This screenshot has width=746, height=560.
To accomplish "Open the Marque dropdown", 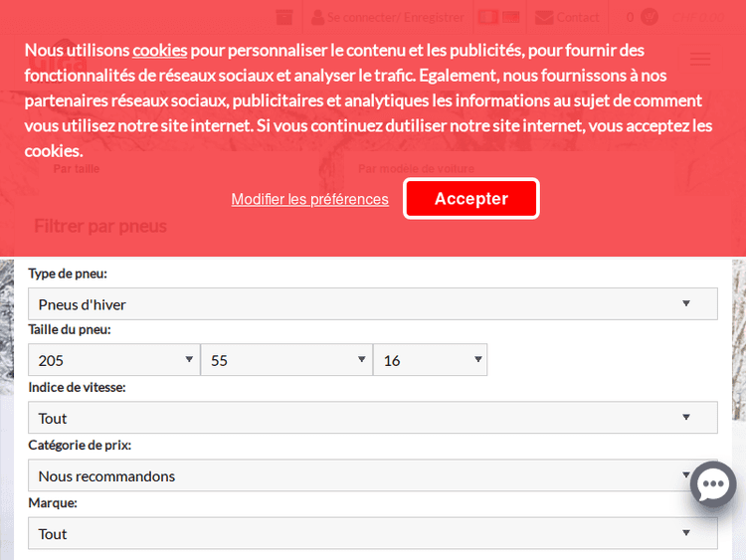I will [x=373, y=533].
